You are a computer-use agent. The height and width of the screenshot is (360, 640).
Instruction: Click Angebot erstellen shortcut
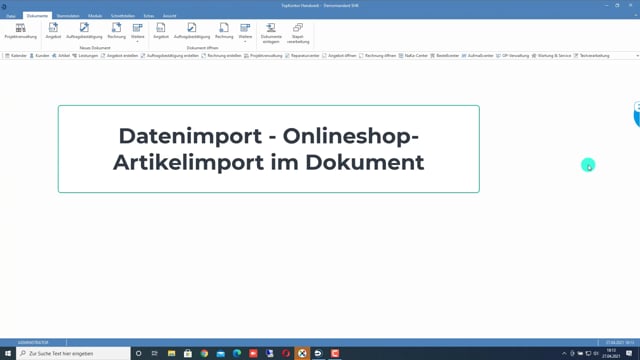point(120,56)
